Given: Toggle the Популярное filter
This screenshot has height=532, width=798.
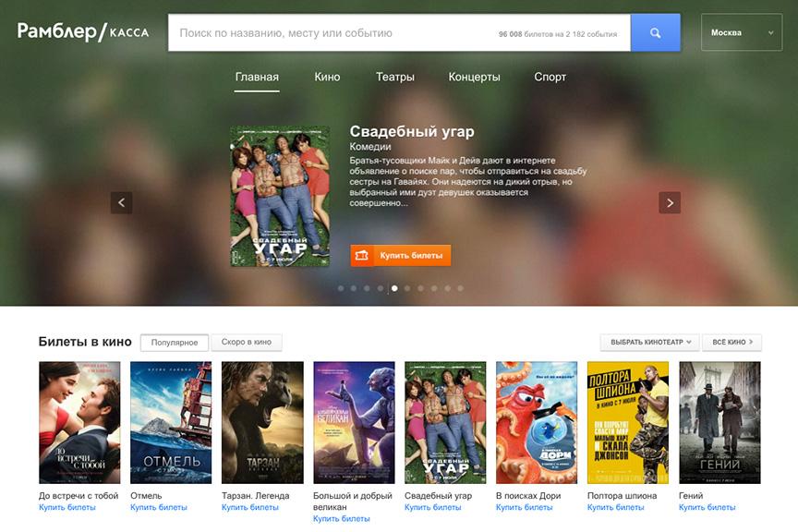Looking at the screenshot, I should pos(175,343).
